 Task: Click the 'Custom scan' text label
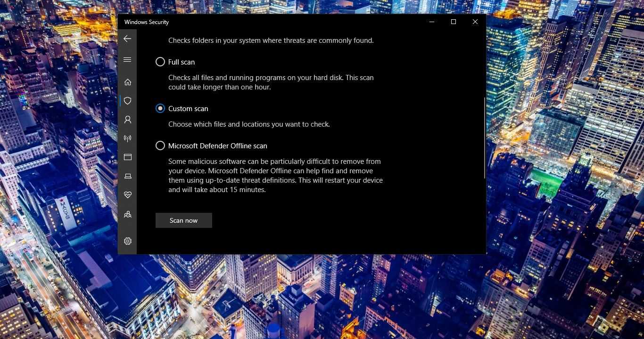188,108
